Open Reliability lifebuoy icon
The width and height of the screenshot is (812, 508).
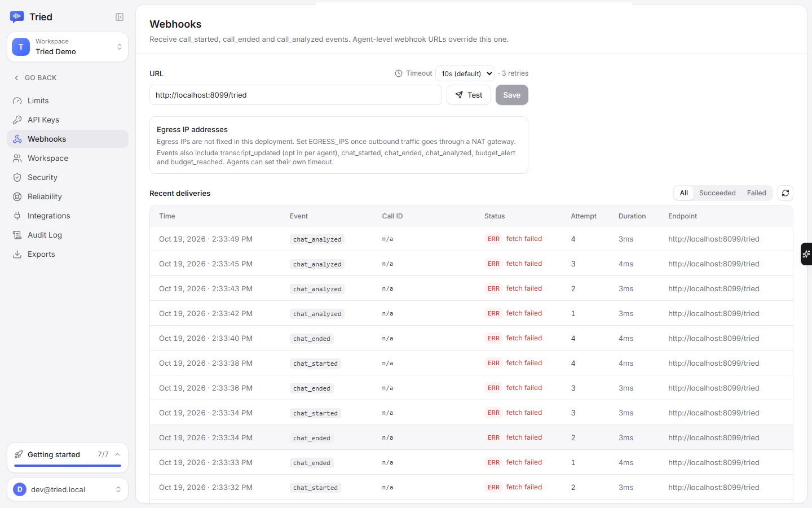click(x=17, y=196)
